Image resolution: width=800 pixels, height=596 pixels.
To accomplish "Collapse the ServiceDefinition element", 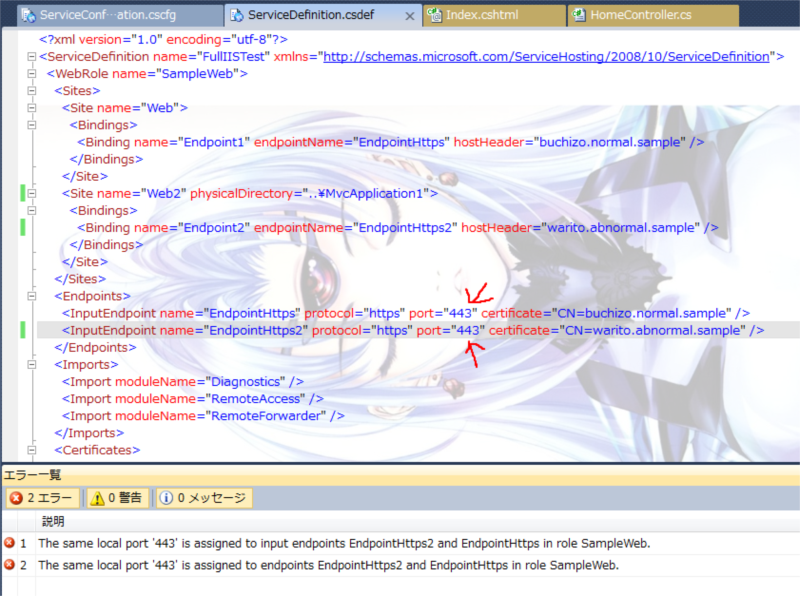I will pos(32,57).
